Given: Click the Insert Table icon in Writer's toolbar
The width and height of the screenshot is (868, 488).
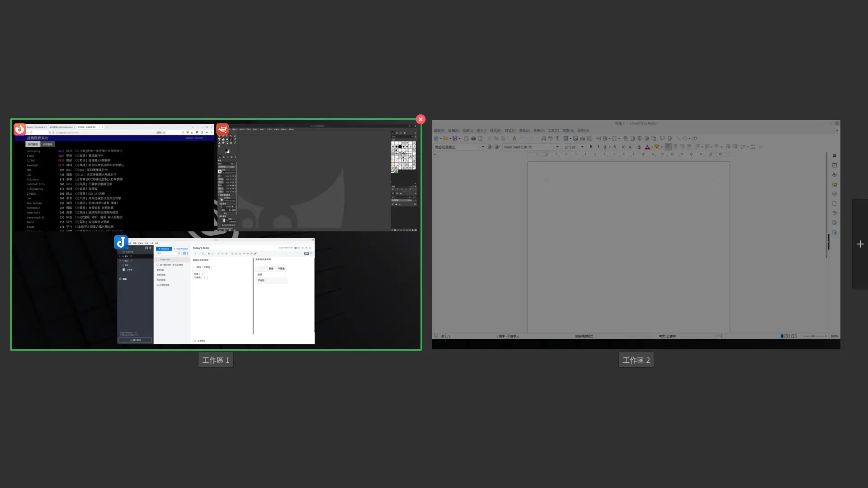Looking at the screenshot, I should click(566, 139).
